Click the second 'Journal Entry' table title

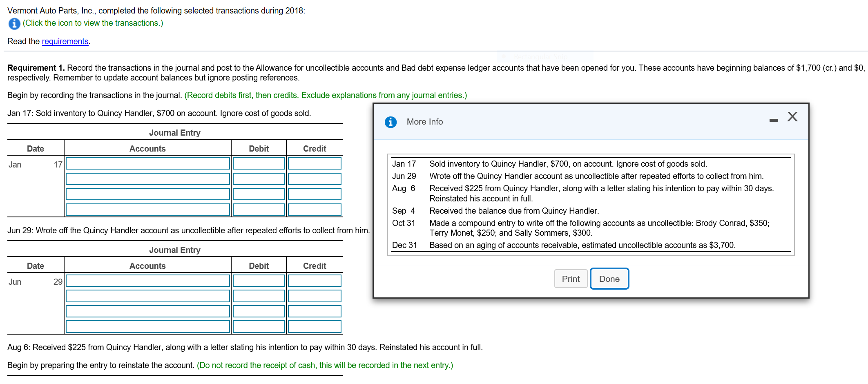click(x=175, y=250)
